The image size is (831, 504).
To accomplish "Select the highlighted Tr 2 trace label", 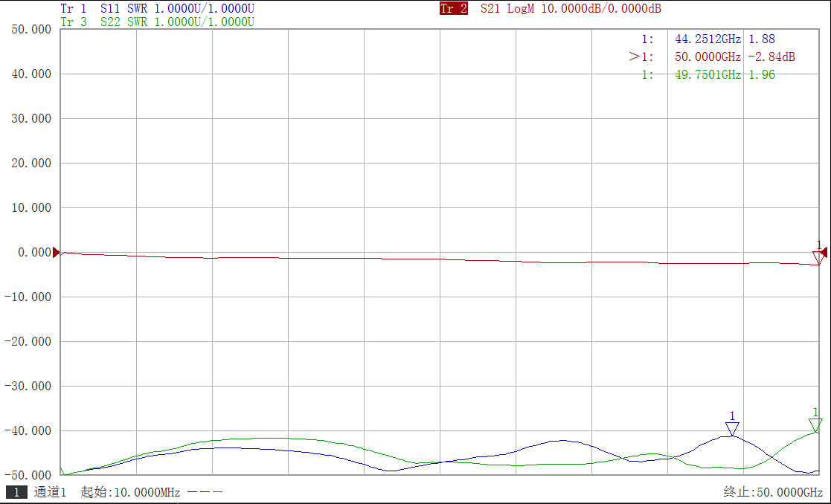I will coord(453,9).
